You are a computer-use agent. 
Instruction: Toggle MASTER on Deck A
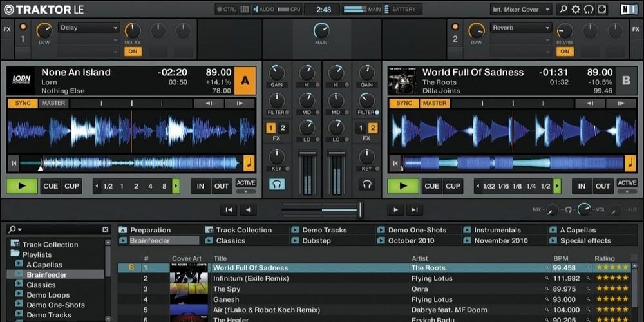[53, 103]
